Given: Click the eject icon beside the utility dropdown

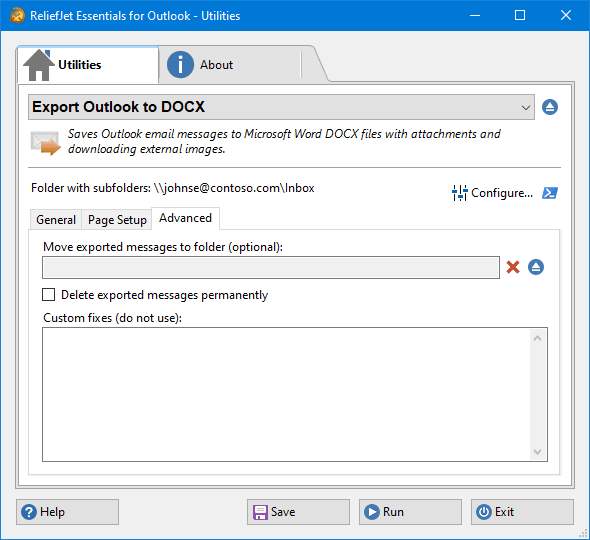Looking at the screenshot, I should (550, 107).
